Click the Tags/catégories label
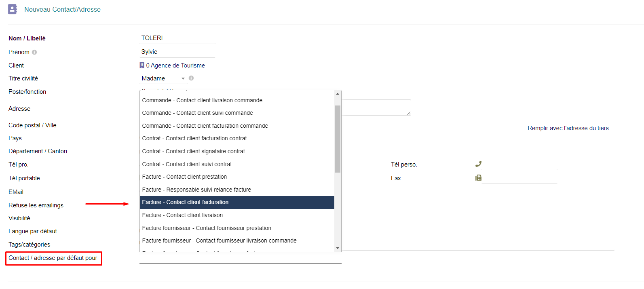The width and height of the screenshot is (644, 289). coord(30,245)
